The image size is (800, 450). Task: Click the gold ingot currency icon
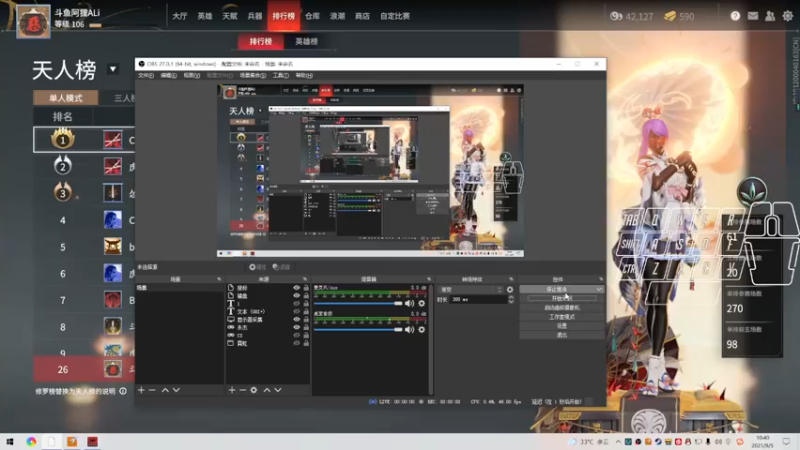coord(670,16)
